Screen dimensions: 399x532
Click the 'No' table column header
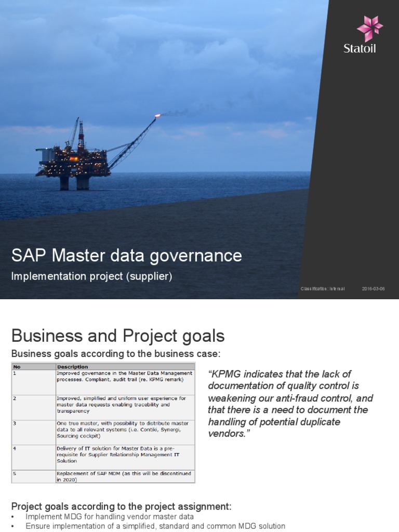(34, 366)
